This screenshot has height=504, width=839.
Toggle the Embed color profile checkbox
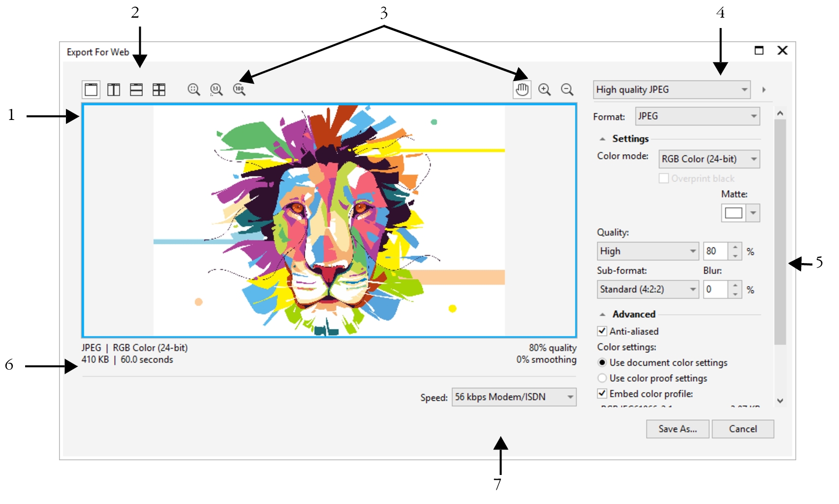(x=602, y=394)
